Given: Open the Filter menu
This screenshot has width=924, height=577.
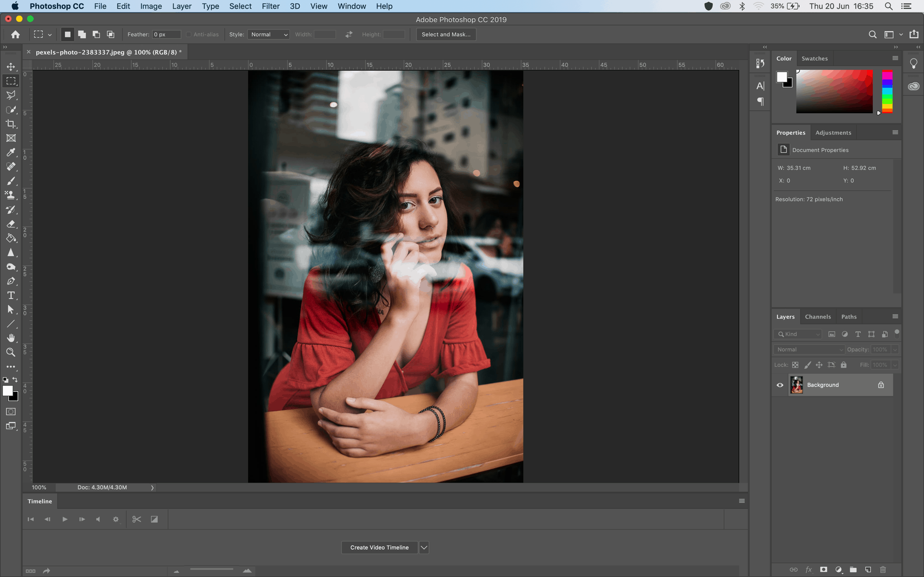Looking at the screenshot, I should coord(271,6).
